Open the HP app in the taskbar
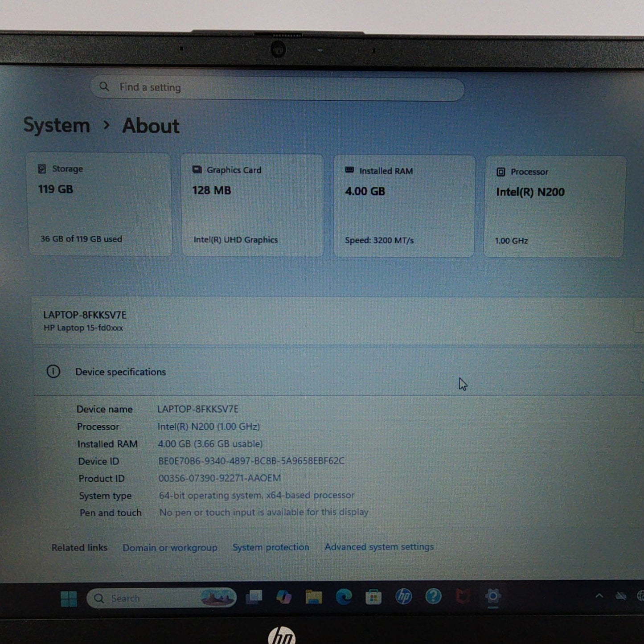Viewport: 644px width, 644px height. [403, 596]
